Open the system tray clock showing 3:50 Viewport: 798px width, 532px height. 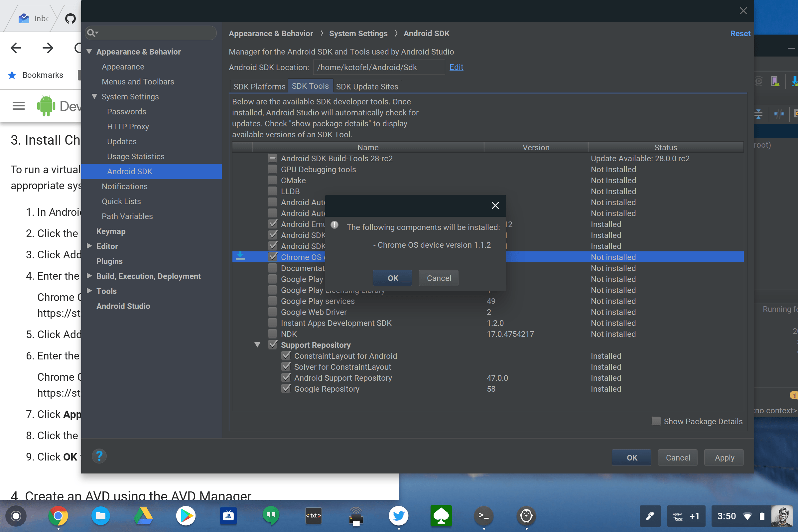726,516
